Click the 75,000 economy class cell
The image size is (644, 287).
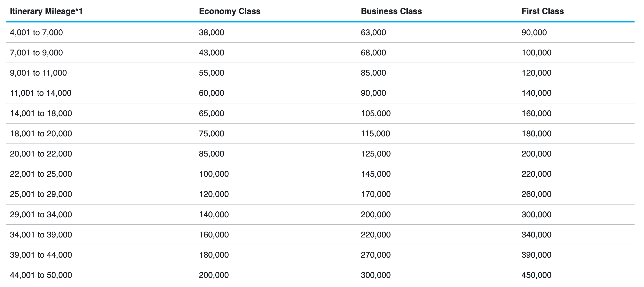point(212,134)
